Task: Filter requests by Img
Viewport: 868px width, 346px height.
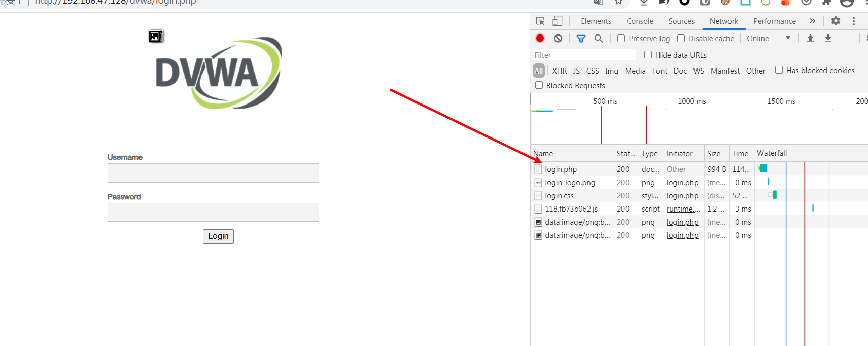Action: point(612,71)
